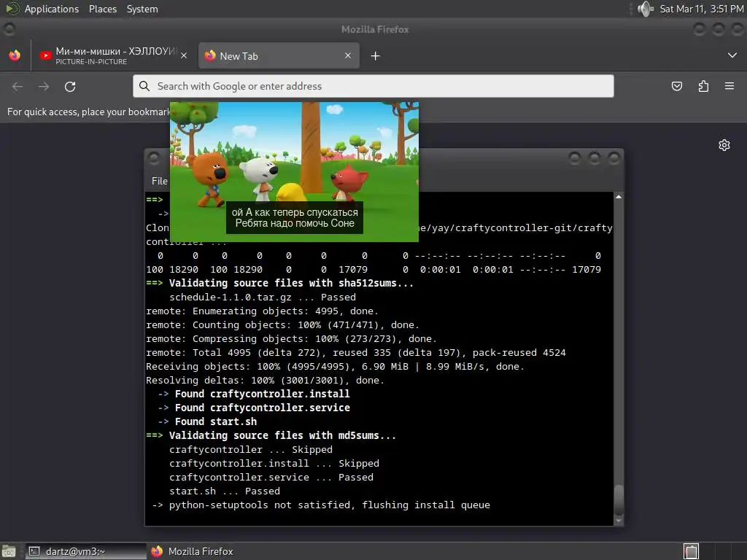Viewport: 747px width, 560px height.
Task: Close the Ми-ми-мишки YouTube tab
Action: 184,55
